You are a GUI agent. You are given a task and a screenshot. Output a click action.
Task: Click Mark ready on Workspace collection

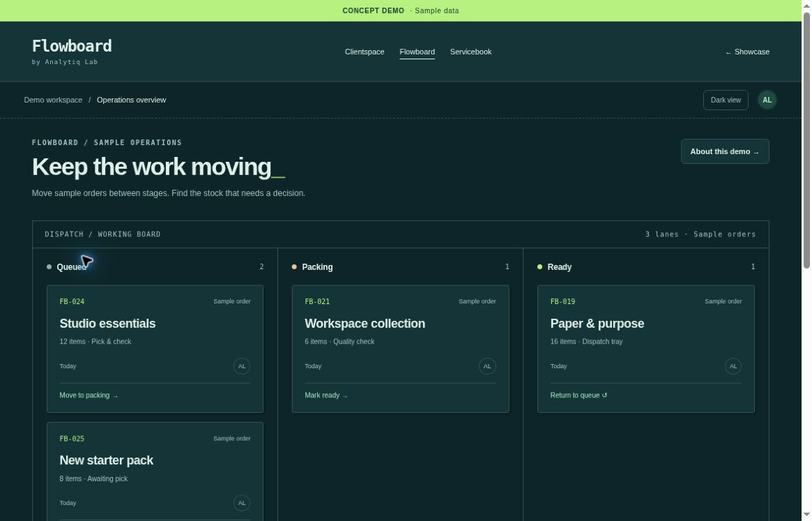pos(326,395)
